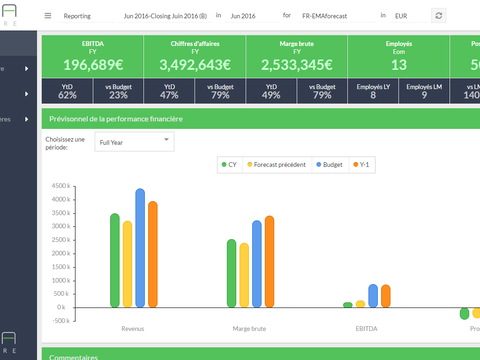Click the Chiffres d'affaires FY tile
480x360 pixels.
coord(195,57)
